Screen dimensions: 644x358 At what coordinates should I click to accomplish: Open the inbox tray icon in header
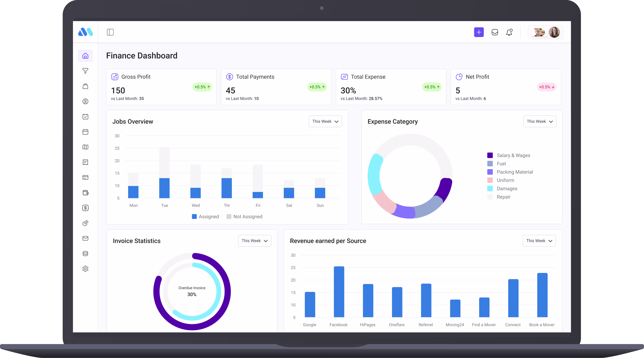tap(495, 32)
